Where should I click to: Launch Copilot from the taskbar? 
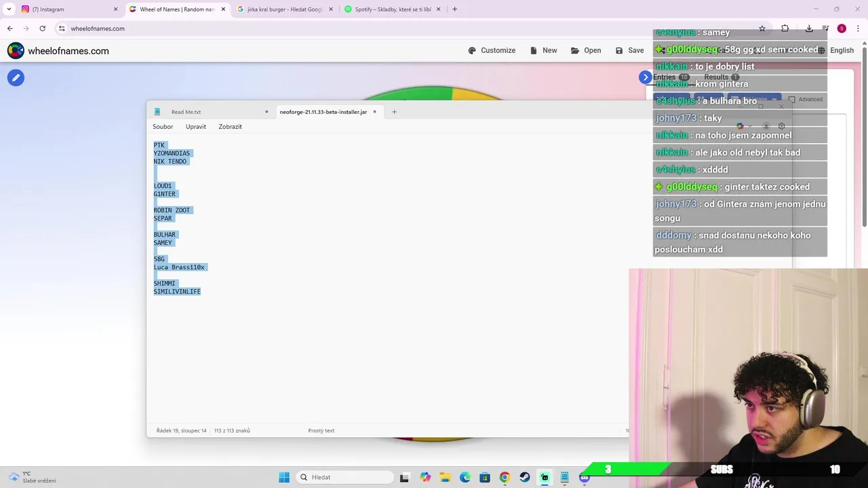click(425, 477)
